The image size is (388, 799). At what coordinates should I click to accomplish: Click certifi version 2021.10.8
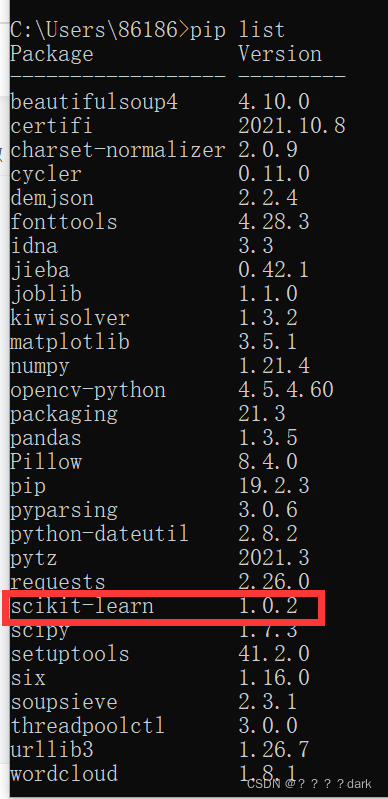point(292,125)
